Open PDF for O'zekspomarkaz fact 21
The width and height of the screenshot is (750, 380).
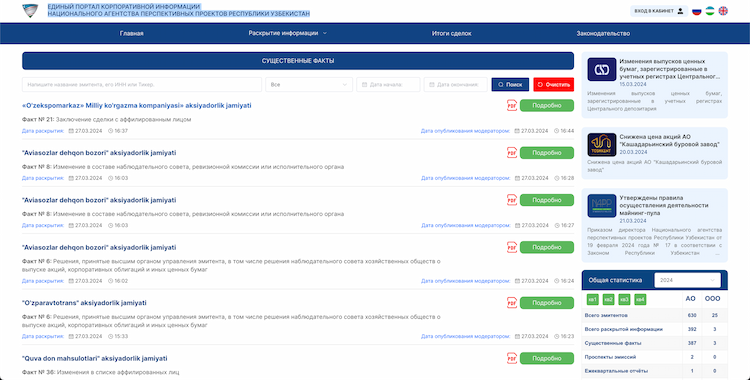(512, 105)
